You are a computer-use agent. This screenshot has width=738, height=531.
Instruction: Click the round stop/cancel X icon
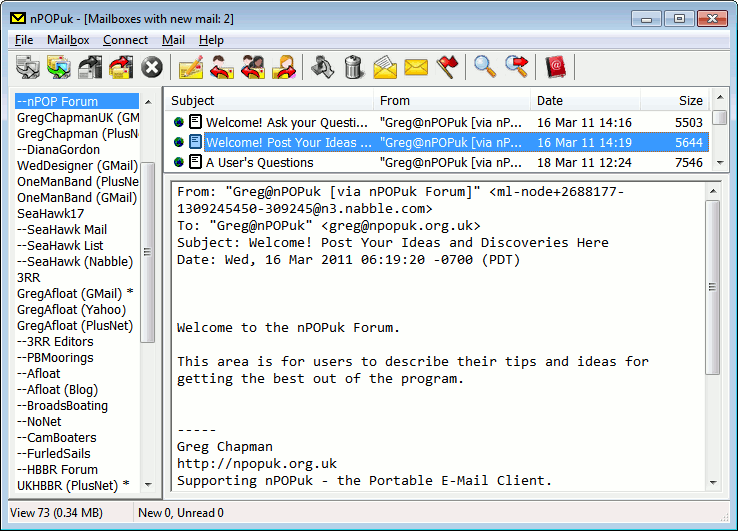pyautogui.click(x=152, y=67)
